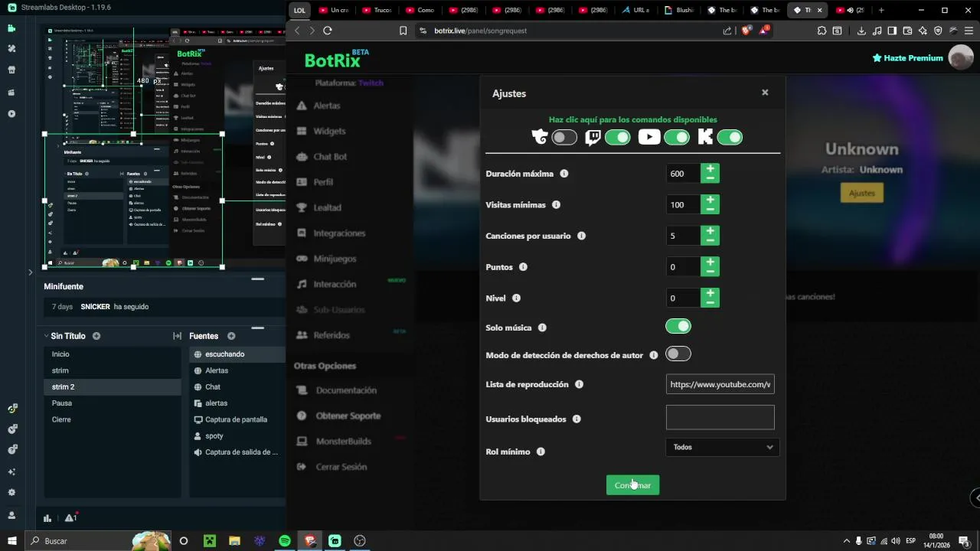Viewport: 980px width, 551px height.
Task: Open the Referidos icon
Action: (302, 335)
